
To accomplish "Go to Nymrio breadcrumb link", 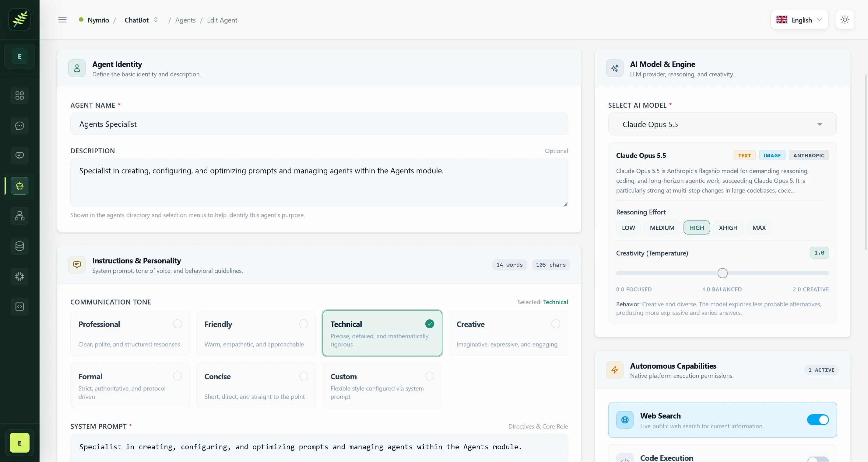I will coord(98,20).
